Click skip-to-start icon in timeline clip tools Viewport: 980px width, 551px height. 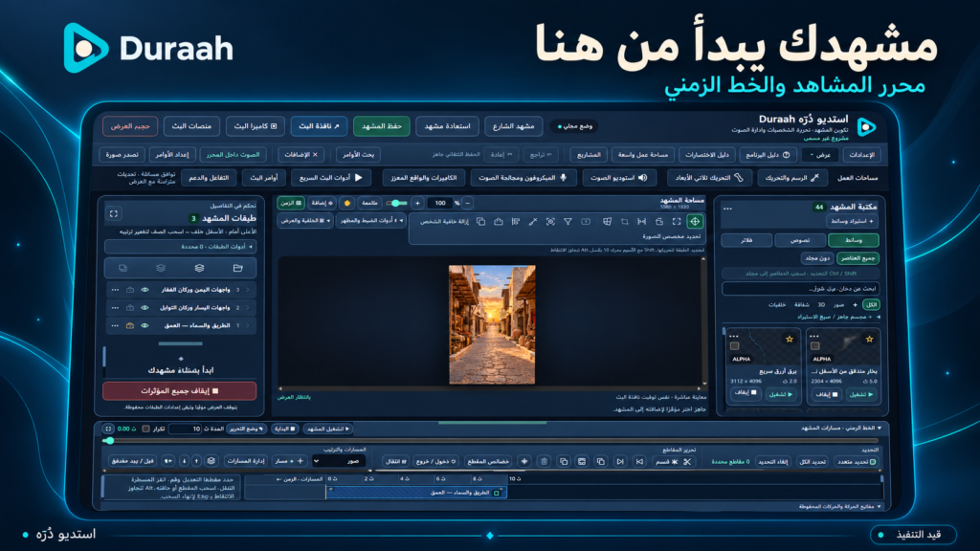click(638, 462)
